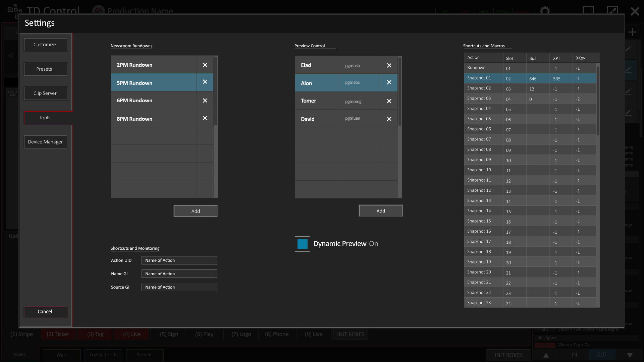Click the Shortcuts and Macros scrollbar
The width and height of the screenshot is (644, 362).
point(598,101)
